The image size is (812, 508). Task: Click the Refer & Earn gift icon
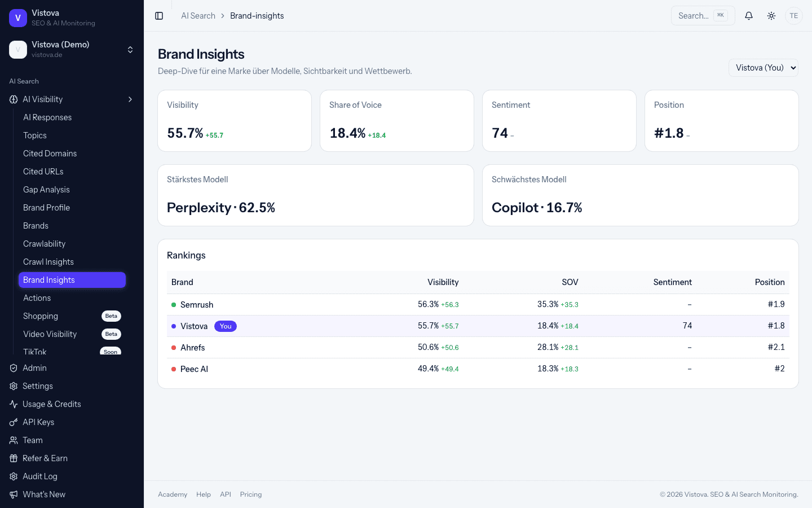[14, 458]
